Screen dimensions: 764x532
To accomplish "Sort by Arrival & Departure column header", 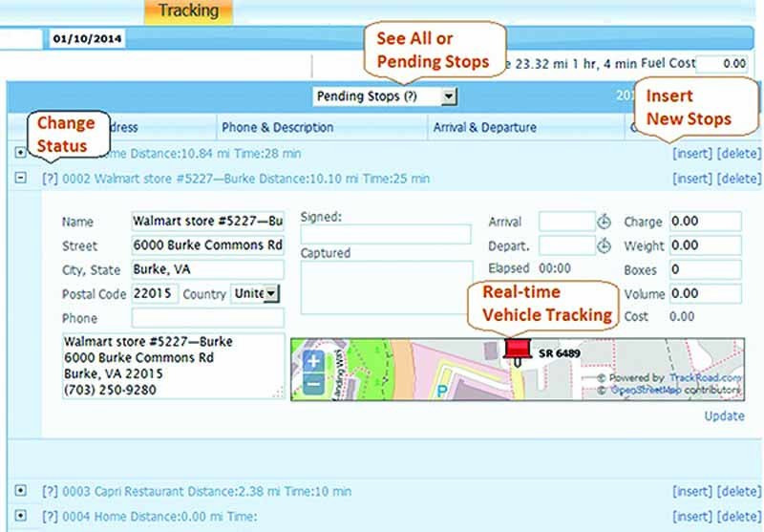I will [485, 128].
